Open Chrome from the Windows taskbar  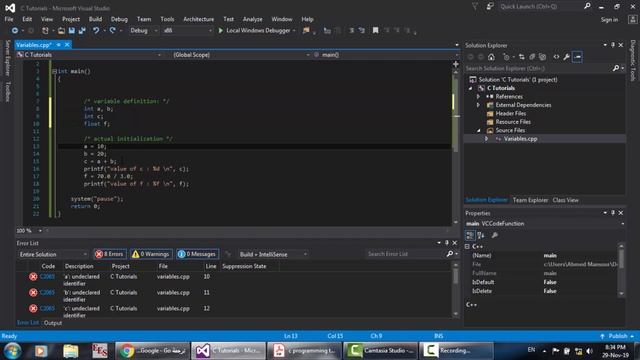(152, 351)
